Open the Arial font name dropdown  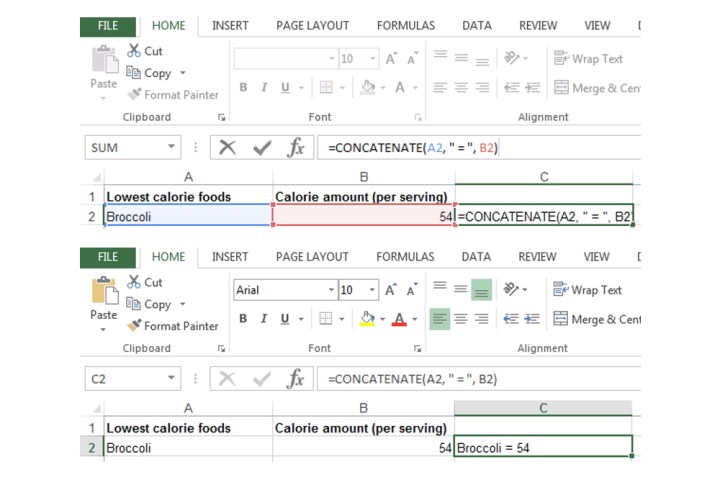coord(331,290)
